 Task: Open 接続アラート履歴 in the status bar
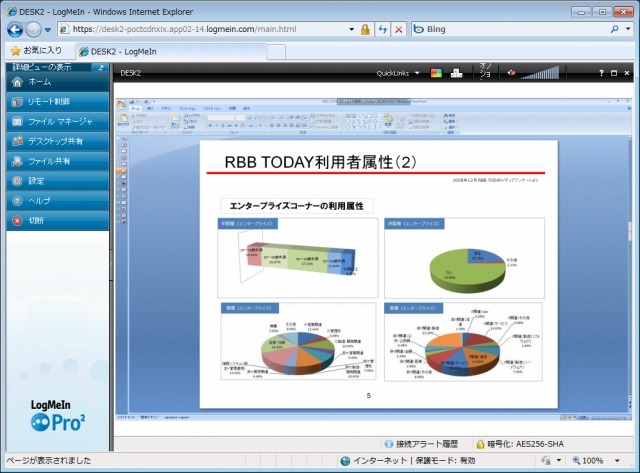tap(422, 444)
